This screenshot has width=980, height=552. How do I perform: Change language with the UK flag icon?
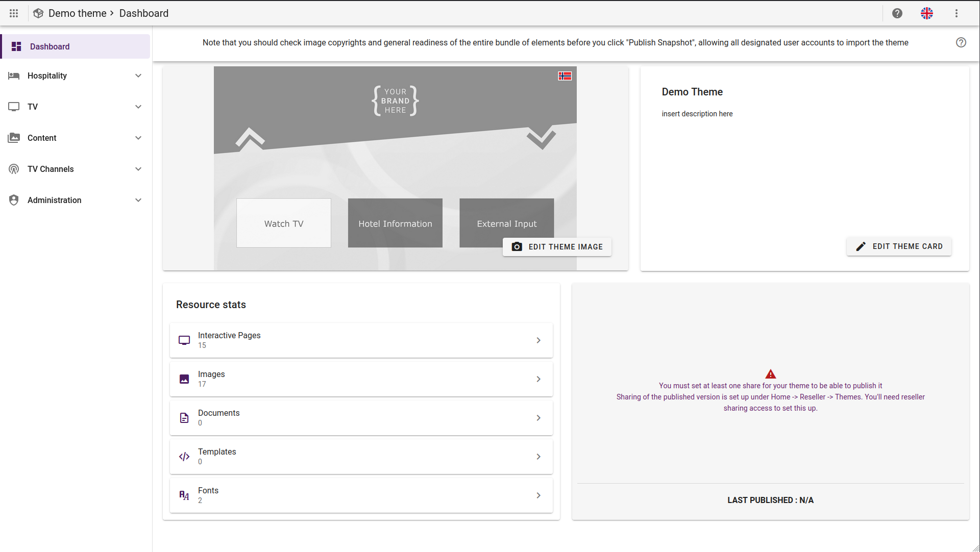coord(927,13)
